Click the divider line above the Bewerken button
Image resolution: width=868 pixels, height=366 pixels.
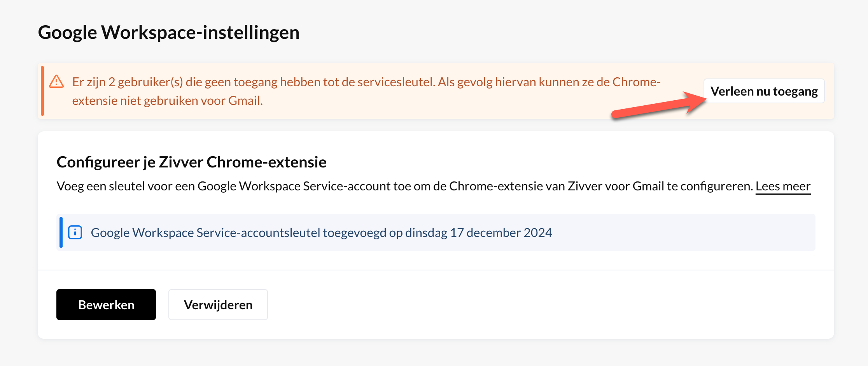coord(436,270)
